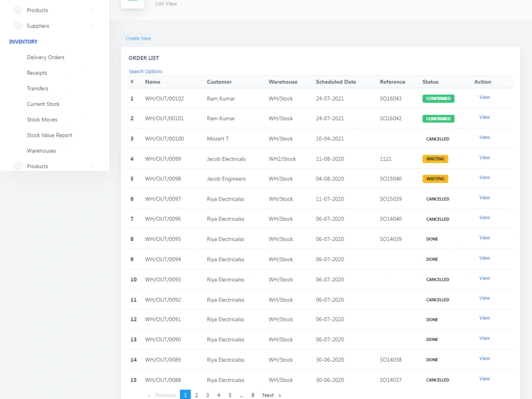532x399 pixels.
Task: View order WH/OUT/00102
Action: click(x=485, y=97)
